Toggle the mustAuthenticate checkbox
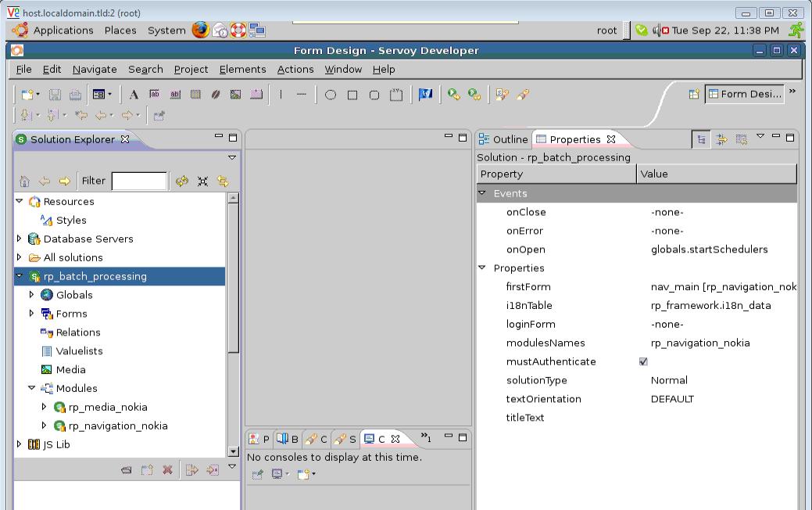The height and width of the screenshot is (510, 812). 643,361
